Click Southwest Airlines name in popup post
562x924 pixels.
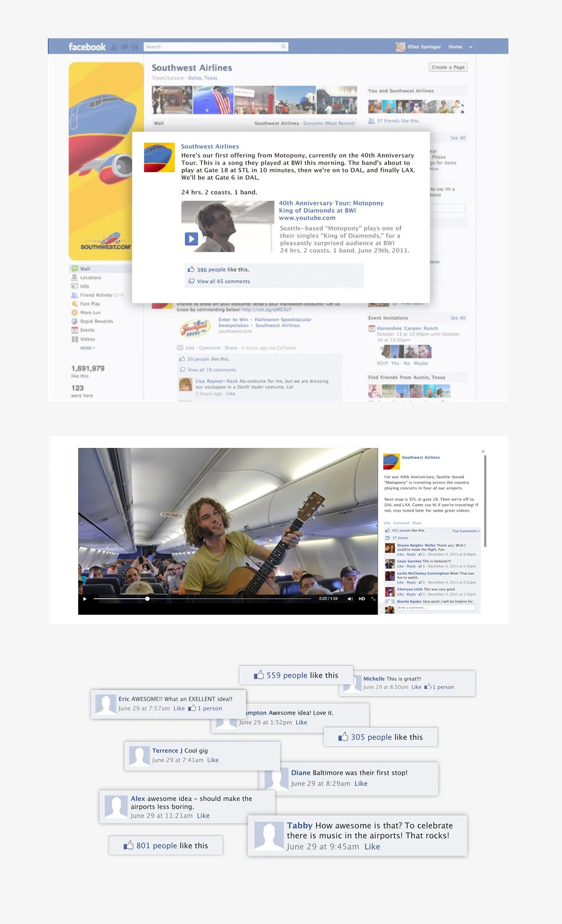tap(210, 147)
